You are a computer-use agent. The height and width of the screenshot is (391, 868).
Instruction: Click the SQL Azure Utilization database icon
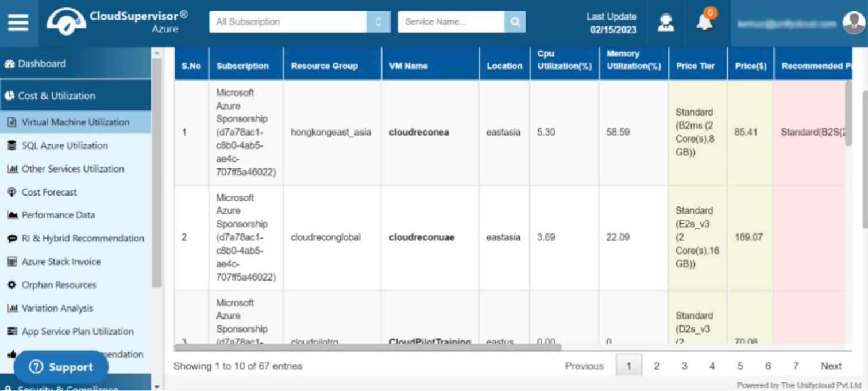(12, 146)
